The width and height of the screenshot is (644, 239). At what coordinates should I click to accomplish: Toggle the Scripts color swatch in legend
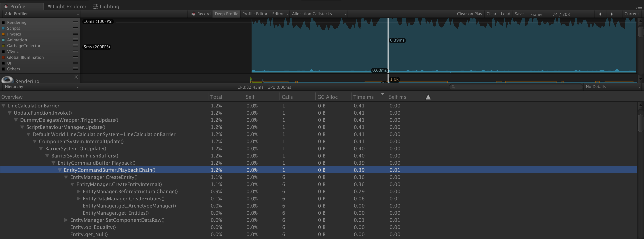4,28
